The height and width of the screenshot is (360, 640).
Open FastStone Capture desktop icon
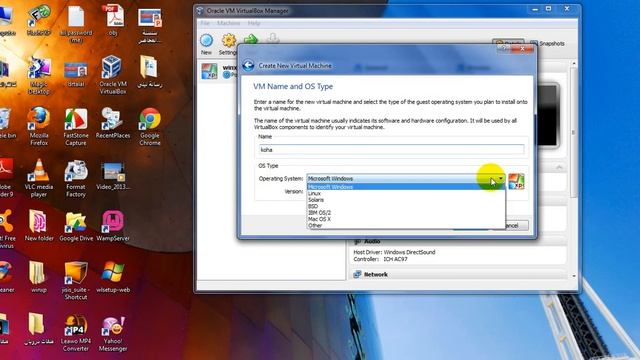[x=76, y=119]
